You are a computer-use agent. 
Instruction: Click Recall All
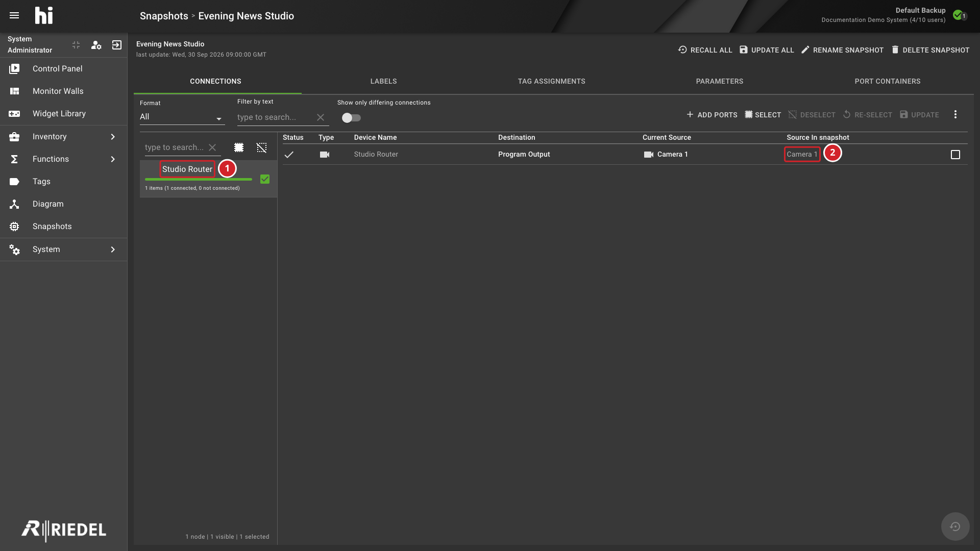(705, 50)
